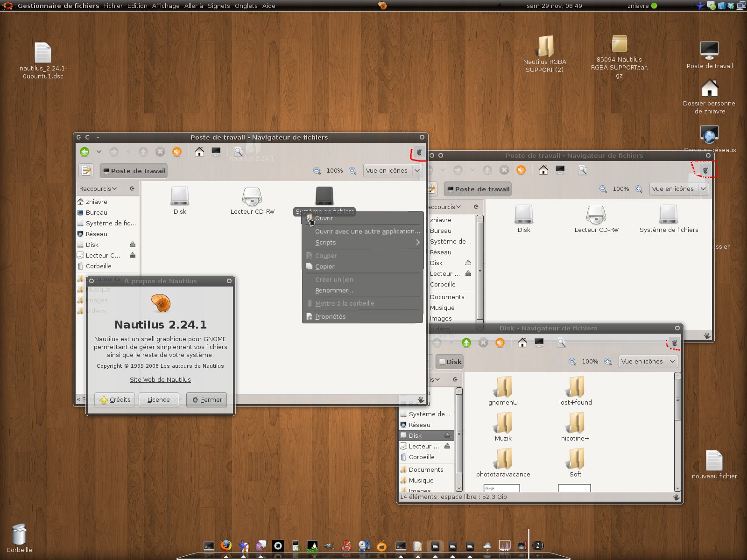747x560 pixels.
Task: Eject Disk in front window sidebar
Action: [133, 245]
